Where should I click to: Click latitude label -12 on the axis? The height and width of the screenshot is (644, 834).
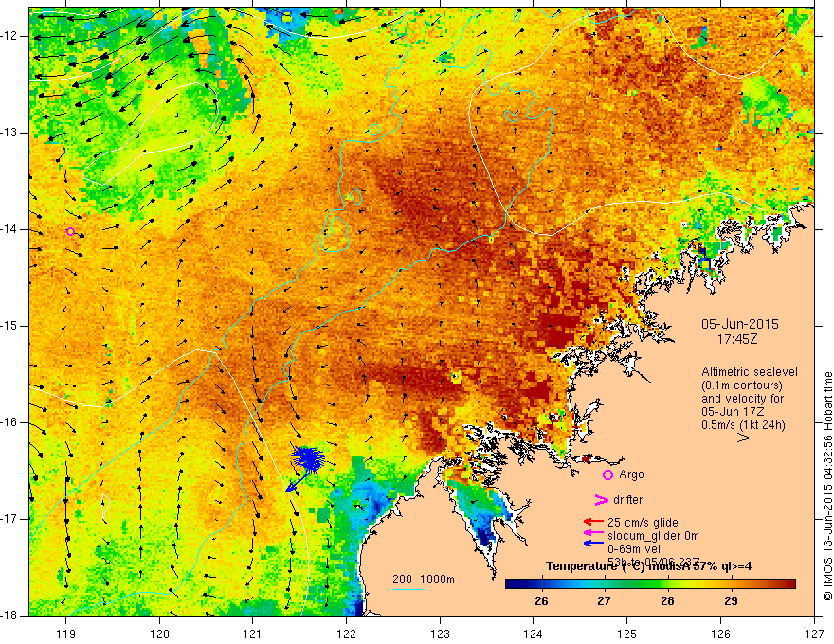[10, 36]
